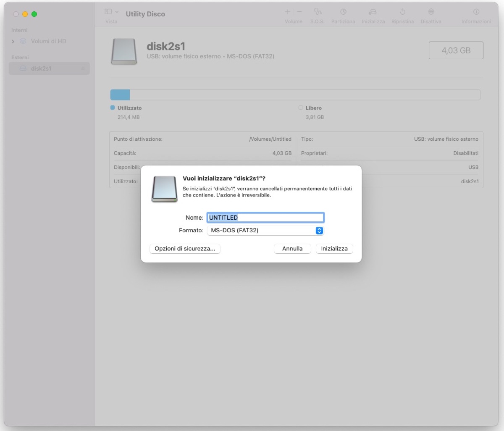
Task: Click the blue Utilizzato usage bar segment
Action: (120, 95)
